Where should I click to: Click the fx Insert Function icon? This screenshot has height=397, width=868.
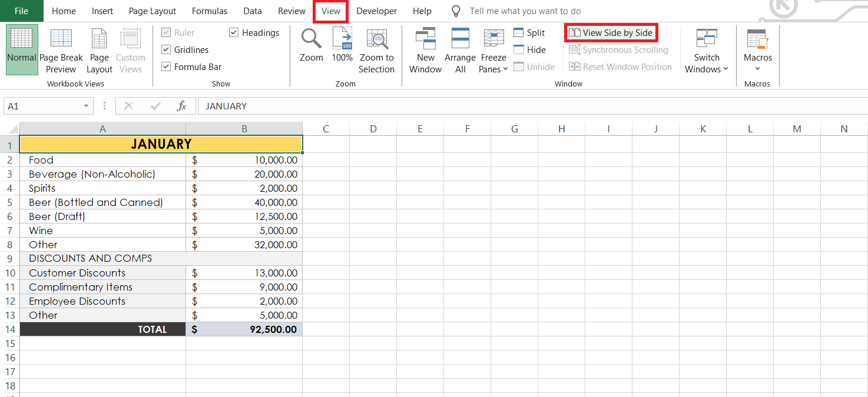click(182, 106)
